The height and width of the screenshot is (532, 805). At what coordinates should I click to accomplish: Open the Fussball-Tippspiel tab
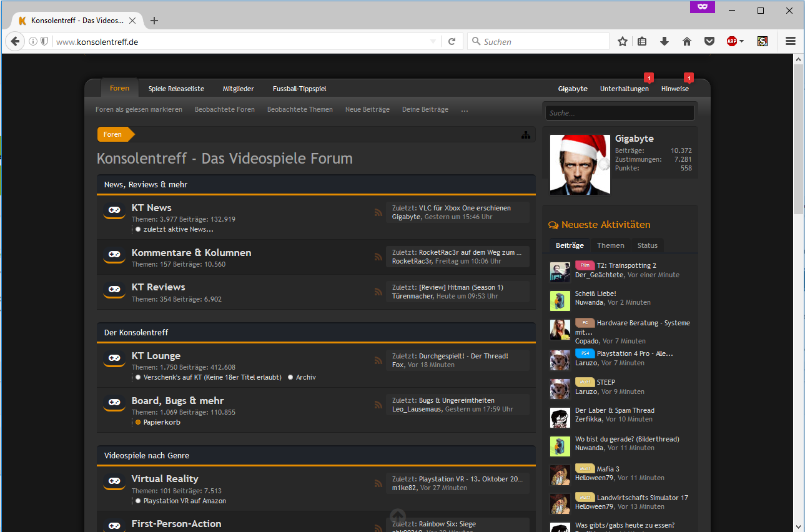[300, 89]
